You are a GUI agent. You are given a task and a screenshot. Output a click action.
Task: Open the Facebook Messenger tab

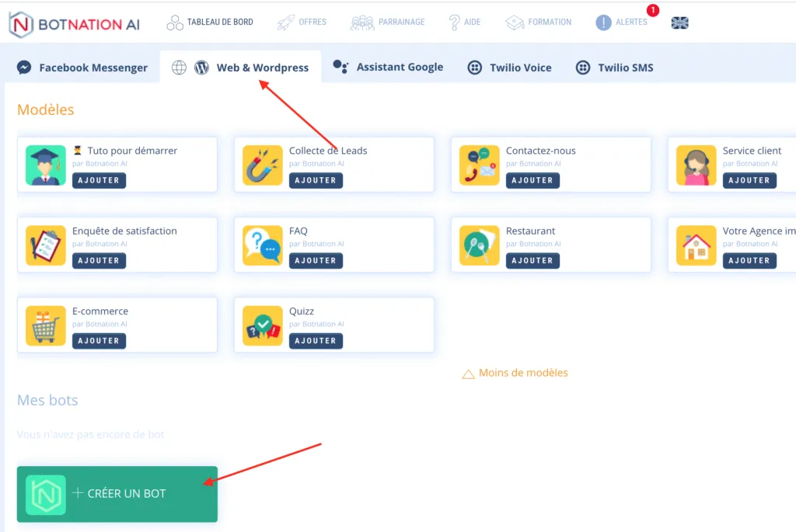[x=82, y=68]
